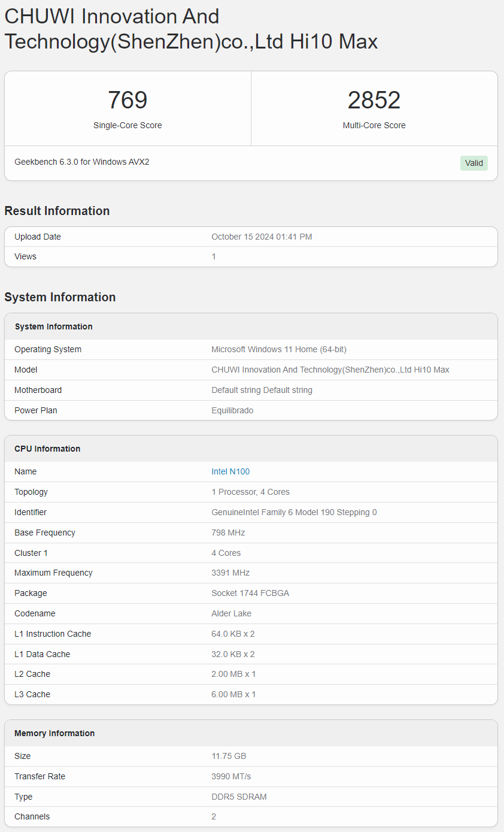Select the 'Equilibrado' power plan value
504x832 pixels.
pyautogui.click(x=232, y=410)
